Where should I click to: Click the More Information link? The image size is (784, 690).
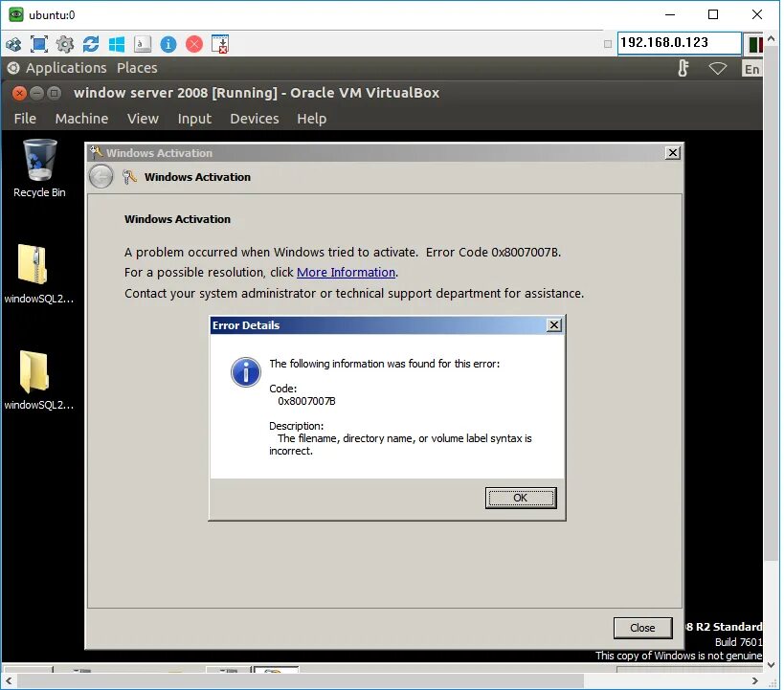pos(346,272)
